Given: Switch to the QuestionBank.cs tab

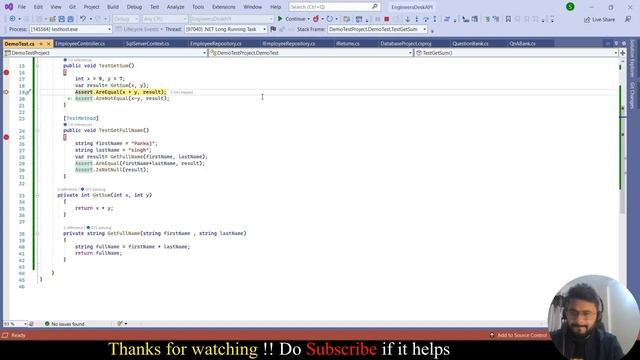Looking at the screenshot, I should point(470,44).
